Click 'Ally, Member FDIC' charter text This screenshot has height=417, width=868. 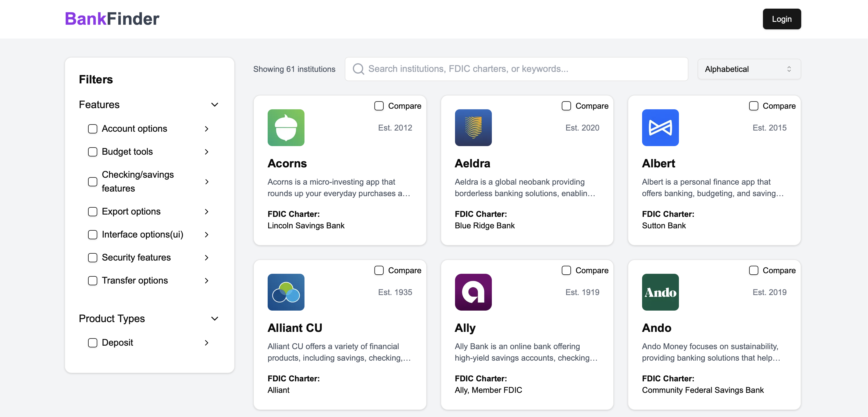click(488, 390)
